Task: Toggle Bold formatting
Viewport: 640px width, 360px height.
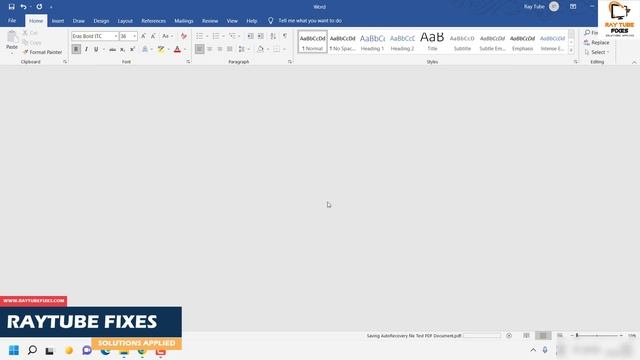Action: [x=76, y=49]
